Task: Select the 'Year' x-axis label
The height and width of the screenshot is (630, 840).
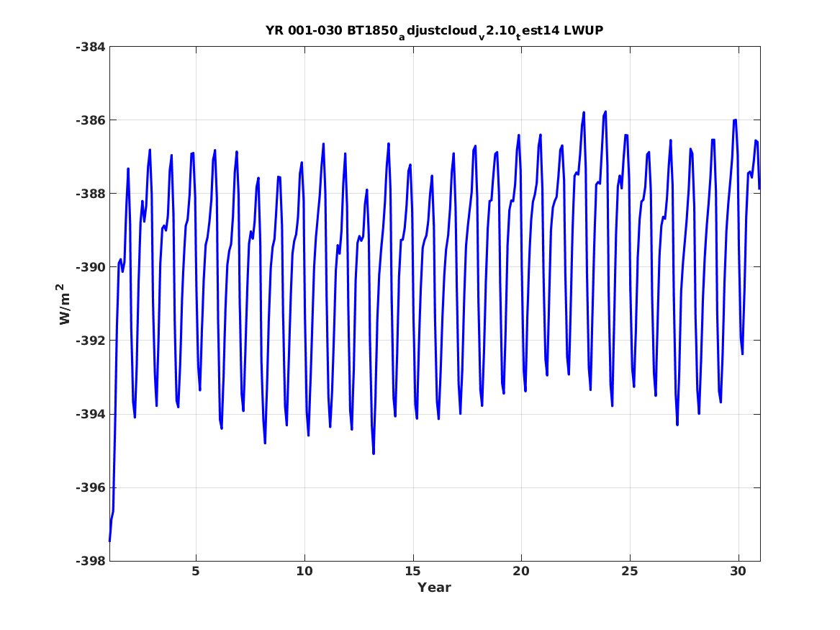Action: 435,588
